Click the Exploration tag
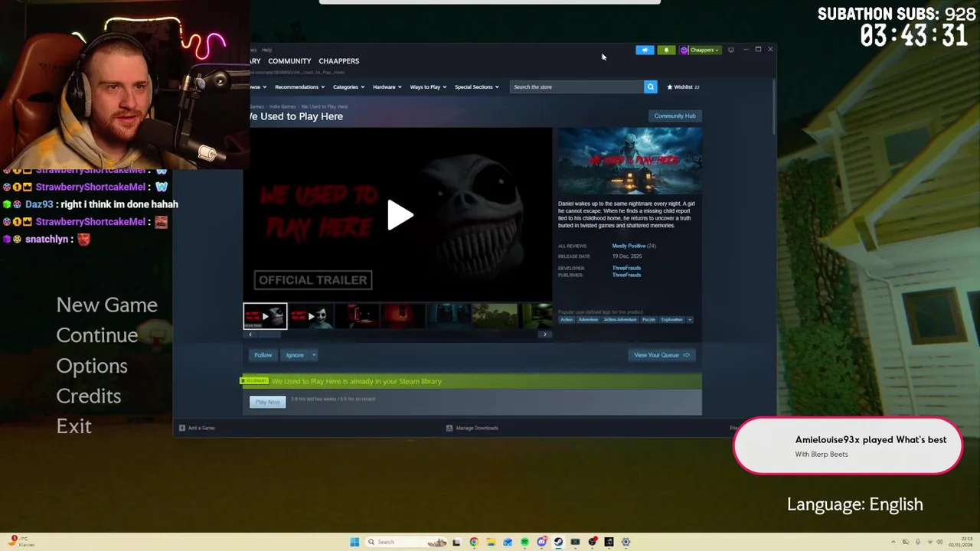 tap(671, 319)
